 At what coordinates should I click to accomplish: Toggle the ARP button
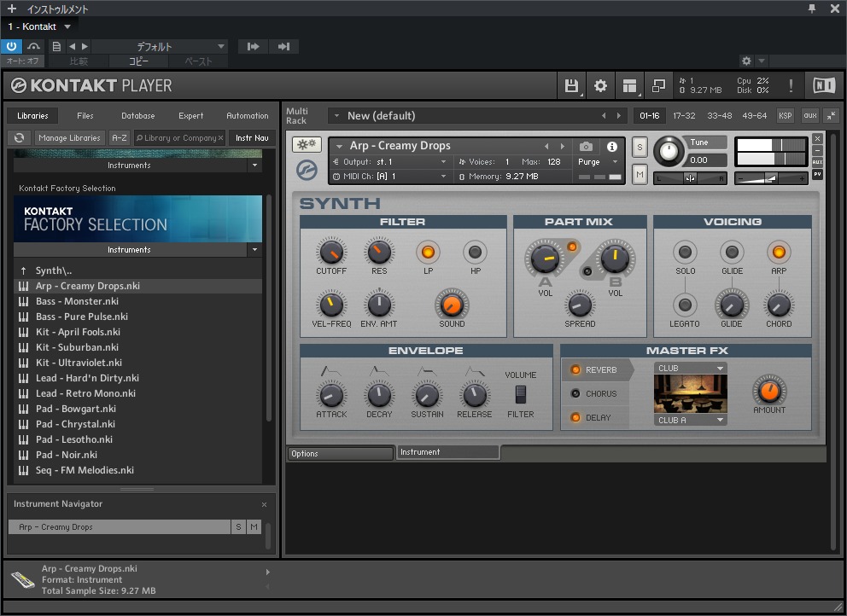(779, 253)
